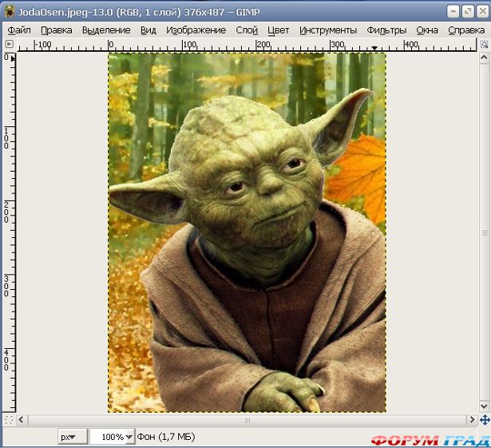This screenshot has width=491, height=448.
Task: Click the horizontal scrollbar left arrow
Action: click(x=22, y=419)
